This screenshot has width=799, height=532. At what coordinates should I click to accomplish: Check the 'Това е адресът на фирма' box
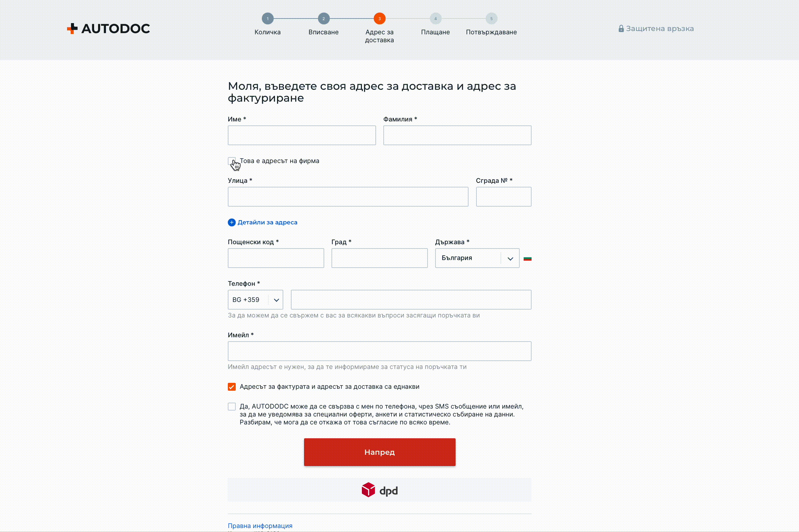pyautogui.click(x=231, y=161)
